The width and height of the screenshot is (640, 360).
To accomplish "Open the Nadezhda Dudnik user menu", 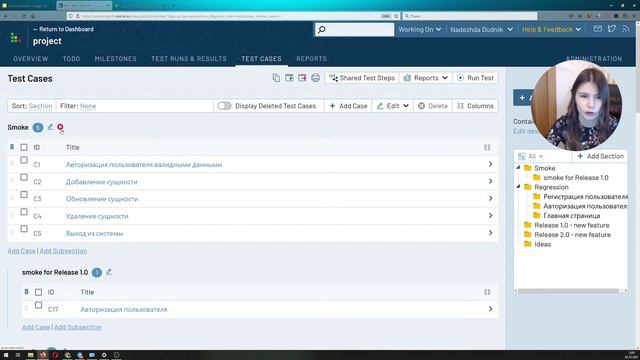I will 481,29.
